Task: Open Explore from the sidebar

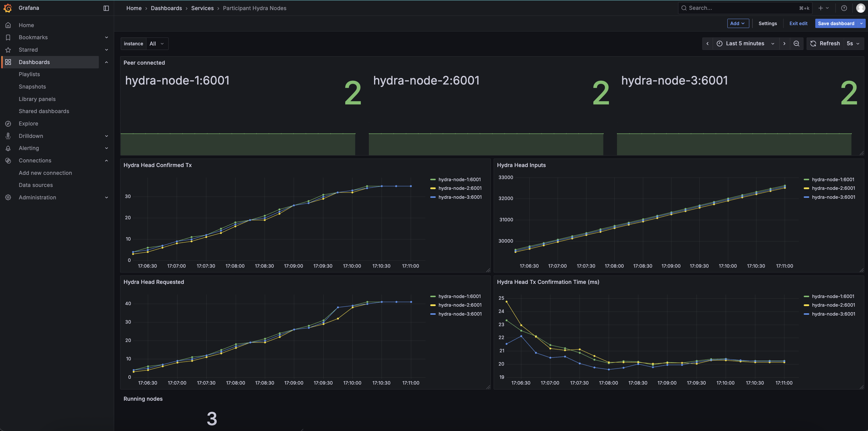Action: click(28, 123)
